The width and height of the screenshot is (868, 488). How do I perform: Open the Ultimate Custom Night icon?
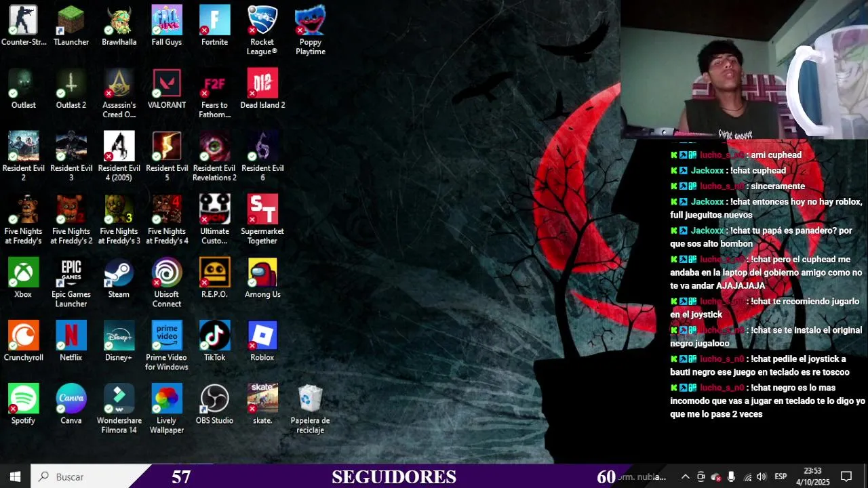coord(214,220)
